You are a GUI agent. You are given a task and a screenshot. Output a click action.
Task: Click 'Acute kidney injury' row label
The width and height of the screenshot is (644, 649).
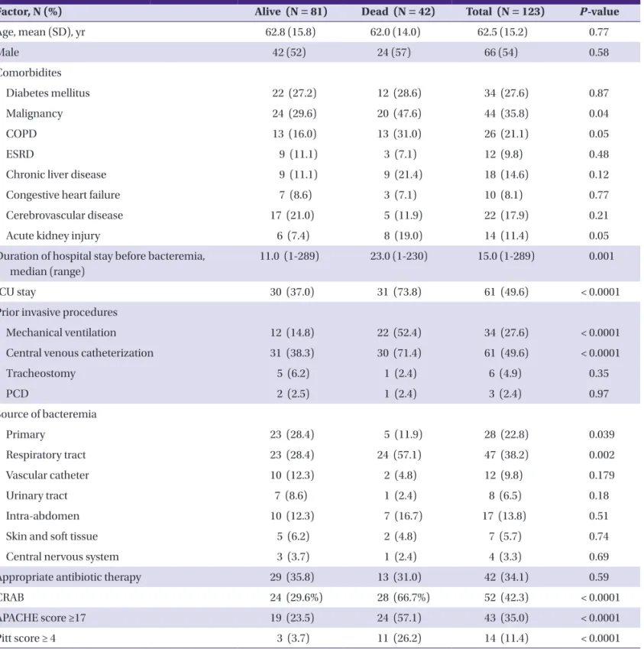click(53, 235)
